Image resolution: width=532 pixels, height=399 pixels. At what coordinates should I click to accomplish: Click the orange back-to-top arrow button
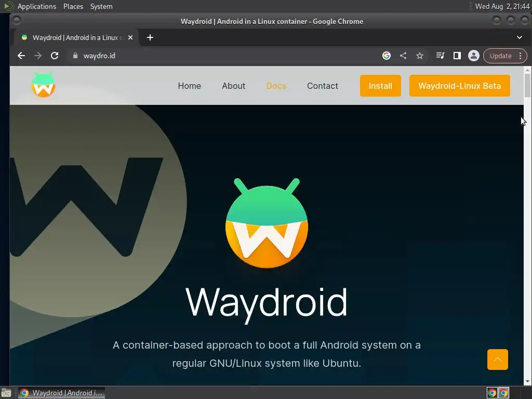point(497,360)
